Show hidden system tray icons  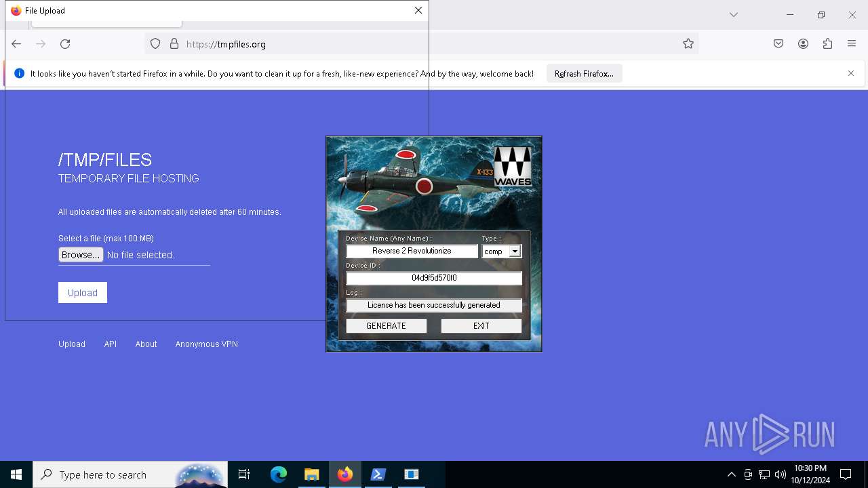[x=731, y=474]
